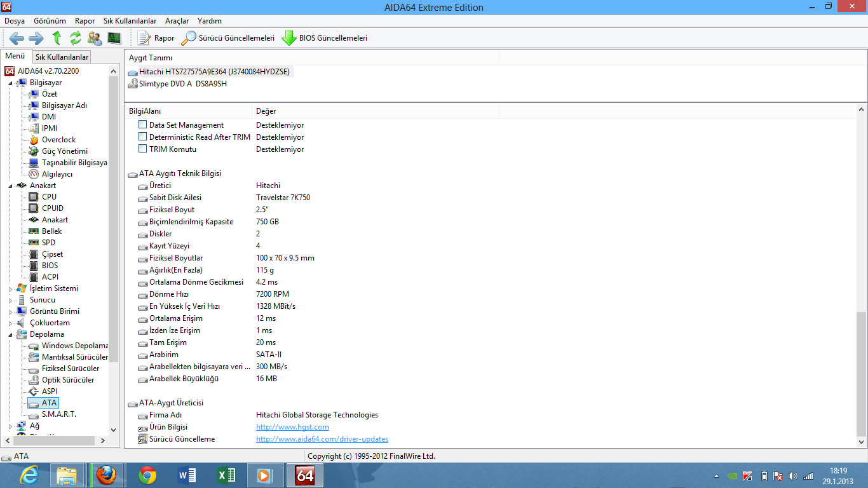The height and width of the screenshot is (488, 868).
Task: Click the details pane vertical scrollbar thumb
Action: pos(861,373)
